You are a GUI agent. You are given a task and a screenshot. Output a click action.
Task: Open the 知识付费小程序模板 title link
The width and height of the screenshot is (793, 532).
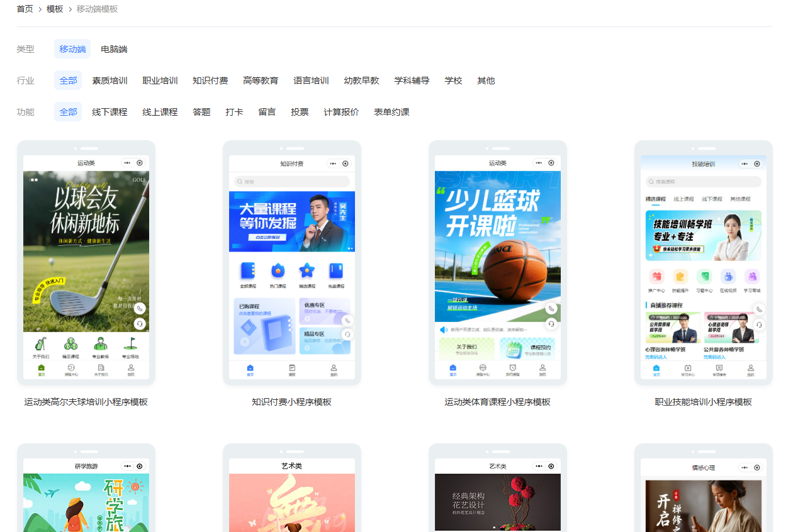[291, 402]
